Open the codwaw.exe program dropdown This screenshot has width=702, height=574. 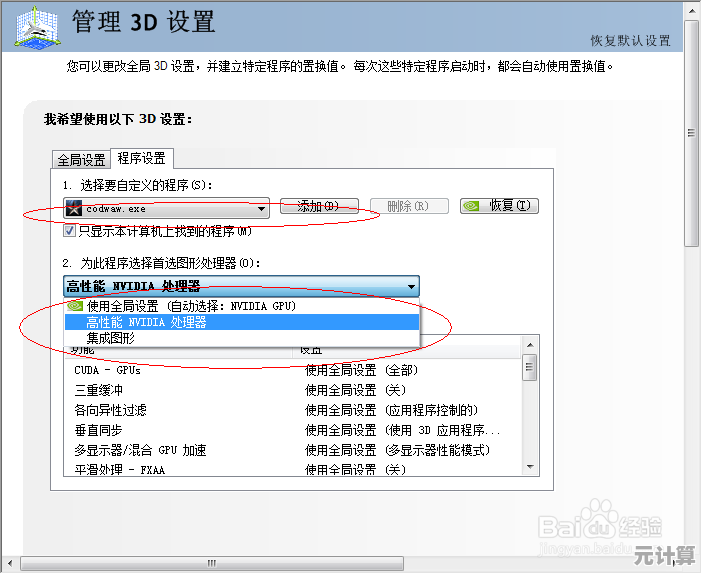[x=262, y=208]
